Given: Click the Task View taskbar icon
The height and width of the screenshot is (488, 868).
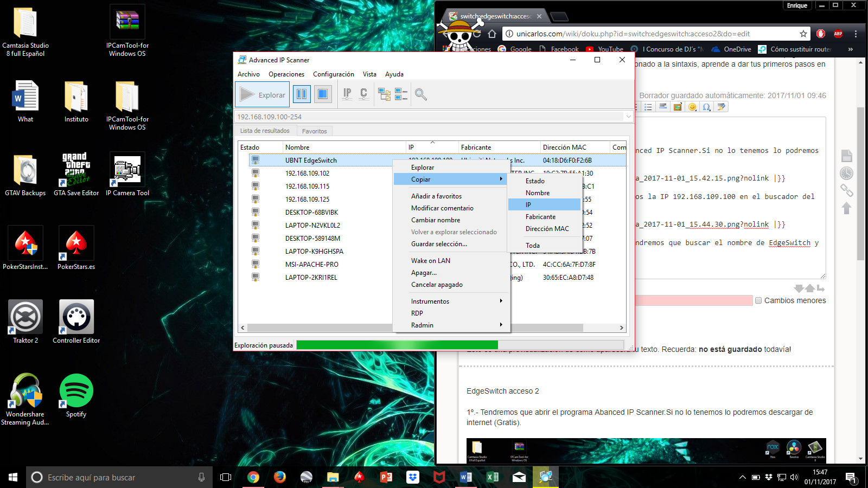Looking at the screenshot, I should (x=226, y=477).
